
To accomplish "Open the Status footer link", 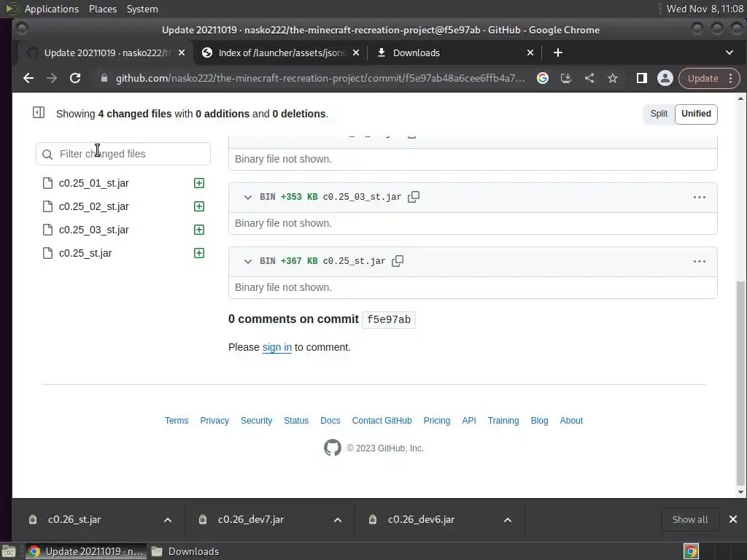I will click(296, 421).
